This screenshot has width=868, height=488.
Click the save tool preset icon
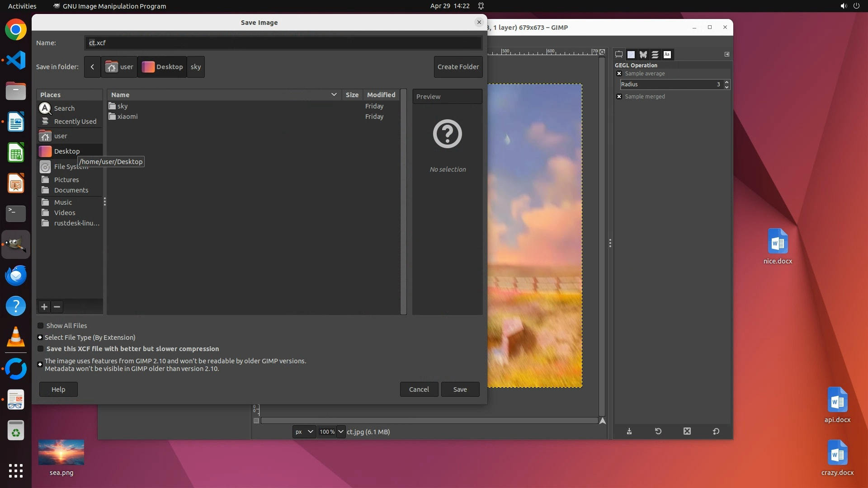point(629,432)
